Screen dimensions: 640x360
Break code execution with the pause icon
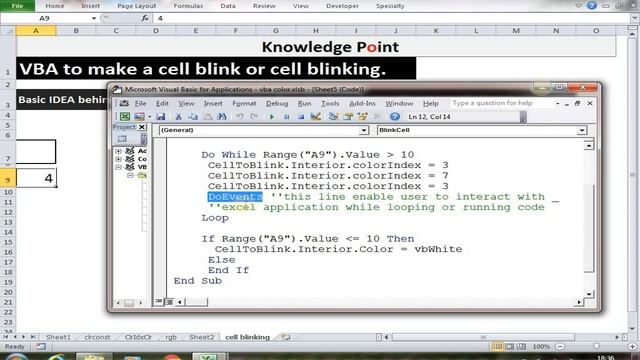287,117
